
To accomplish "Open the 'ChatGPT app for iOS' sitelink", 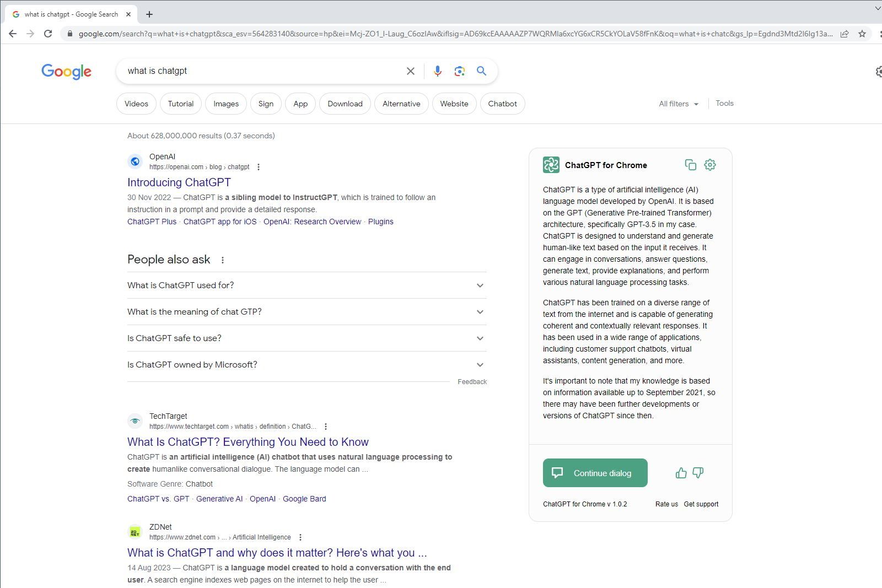I will pyautogui.click(x=220, y=222).
